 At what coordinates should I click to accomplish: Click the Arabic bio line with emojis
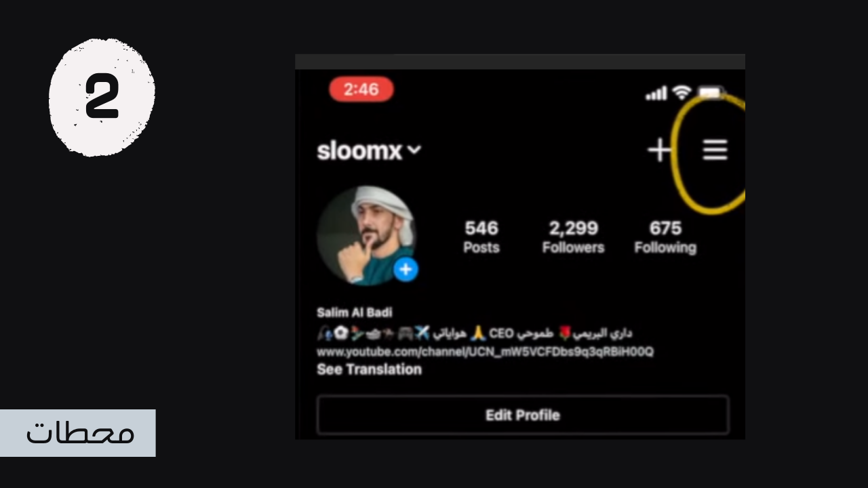click(x=475, y=333)
